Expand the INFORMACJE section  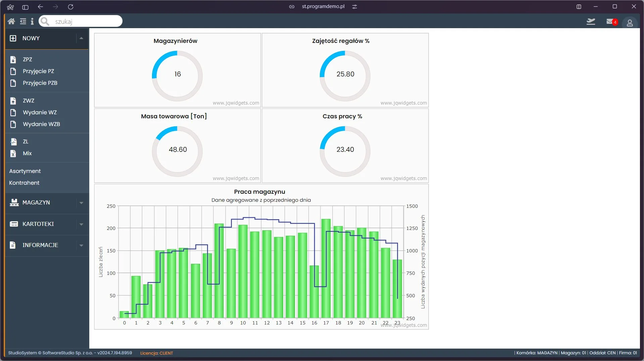(x=47, y=245)
